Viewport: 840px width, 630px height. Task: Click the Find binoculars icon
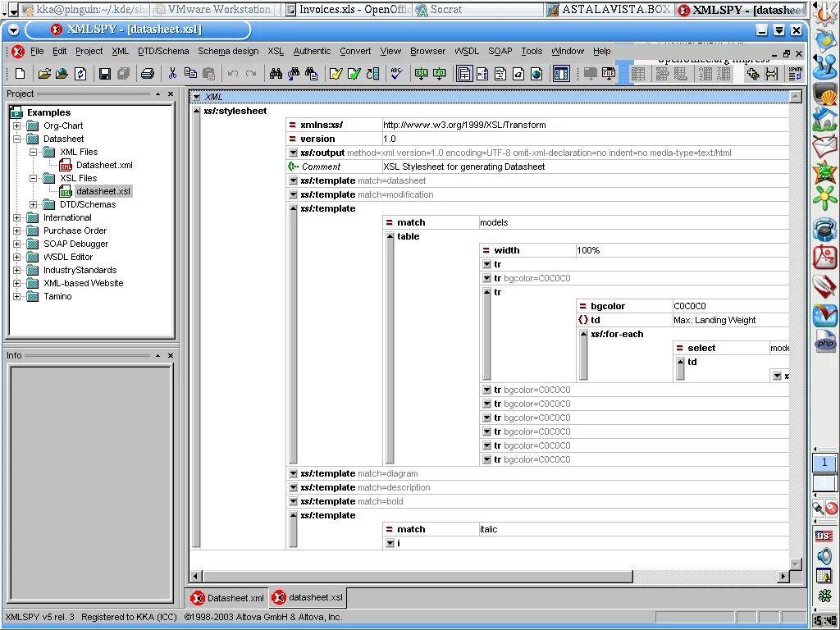(x=276, y=74)
